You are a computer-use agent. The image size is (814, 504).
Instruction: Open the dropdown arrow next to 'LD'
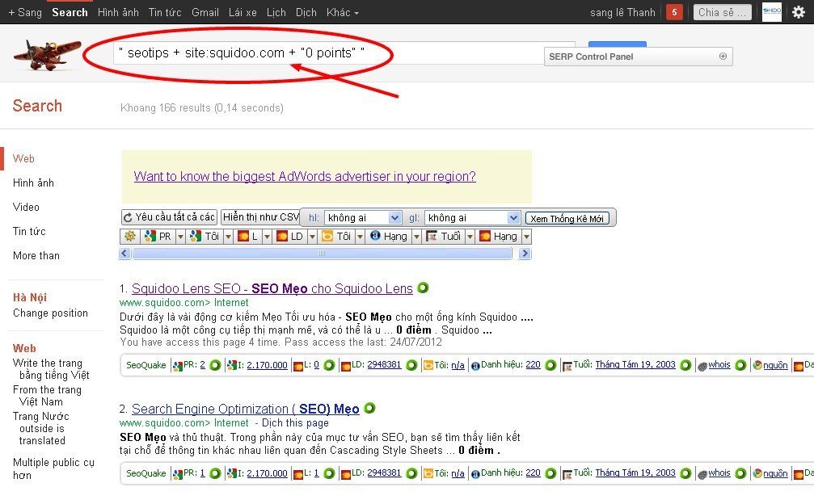click(x=312, y=237)
